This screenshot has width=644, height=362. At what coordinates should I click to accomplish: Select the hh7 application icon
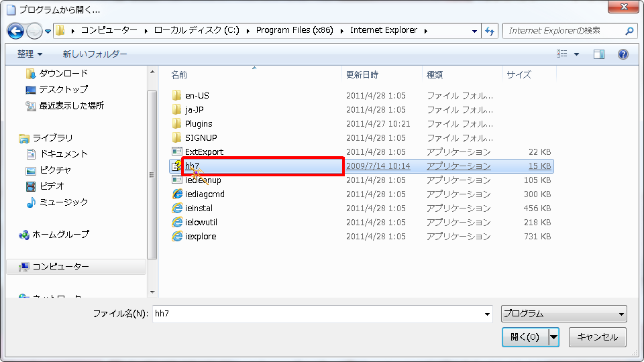pyautogui.click(x=176, y=166)
